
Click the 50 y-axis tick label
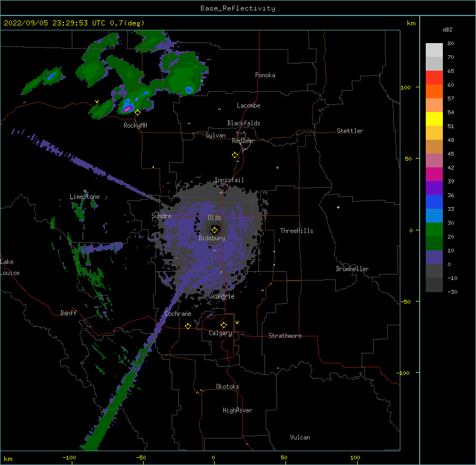pos(408,158)
